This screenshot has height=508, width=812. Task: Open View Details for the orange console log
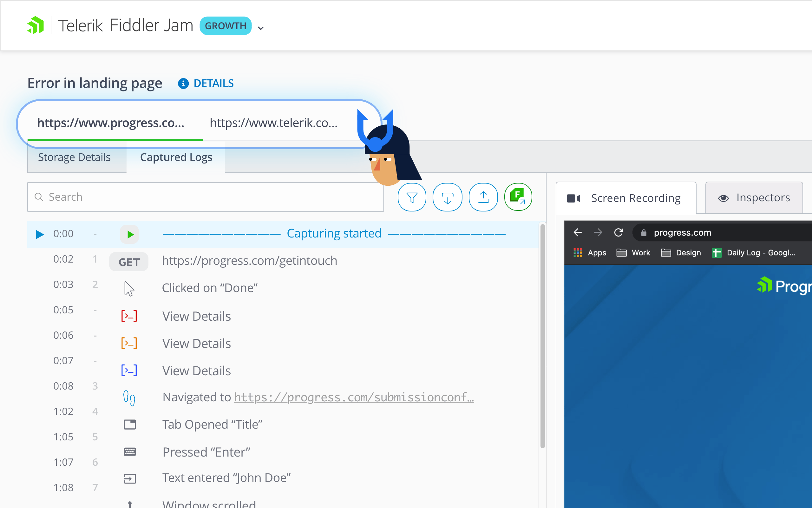pyautogui.click(x=197, y=343)
